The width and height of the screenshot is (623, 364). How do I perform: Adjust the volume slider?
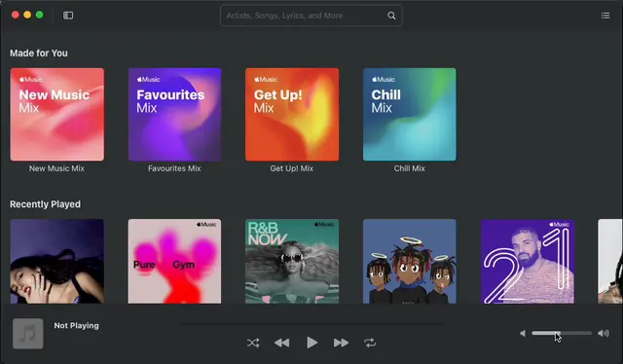click(562, 333)
